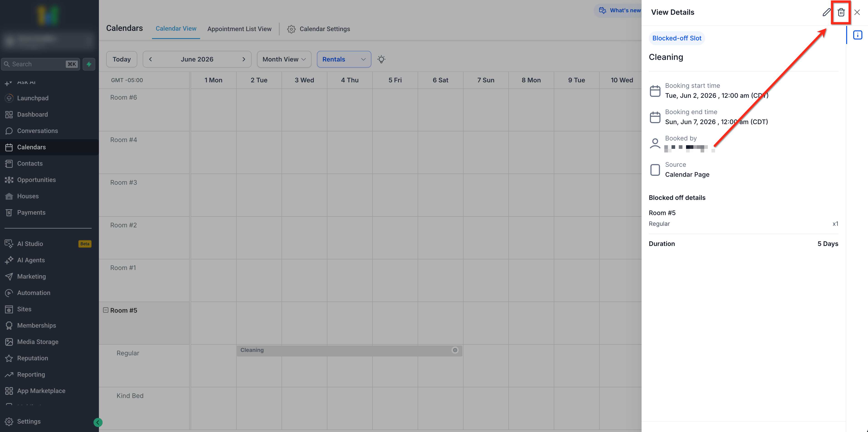Screen dimensions: 868x432
Task: Select the Calendar View tab
Action: pyautogui.click(x=176, y=29)
